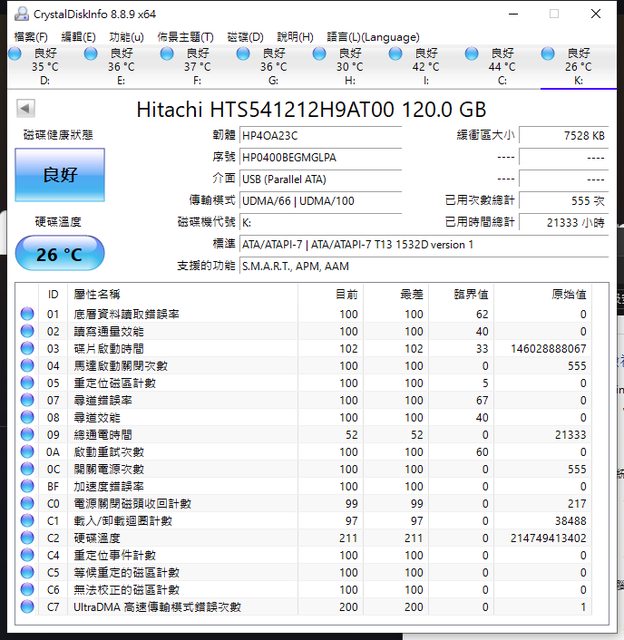Click the previous disk left arrow
This screenshot has height=640, width=624.
click(x=25, y=108)
